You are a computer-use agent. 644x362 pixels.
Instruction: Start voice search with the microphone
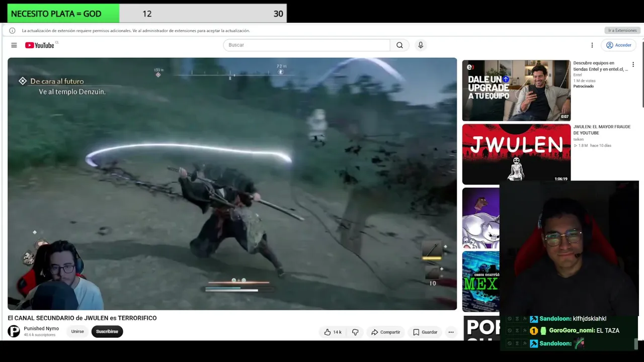coord(421,45)
